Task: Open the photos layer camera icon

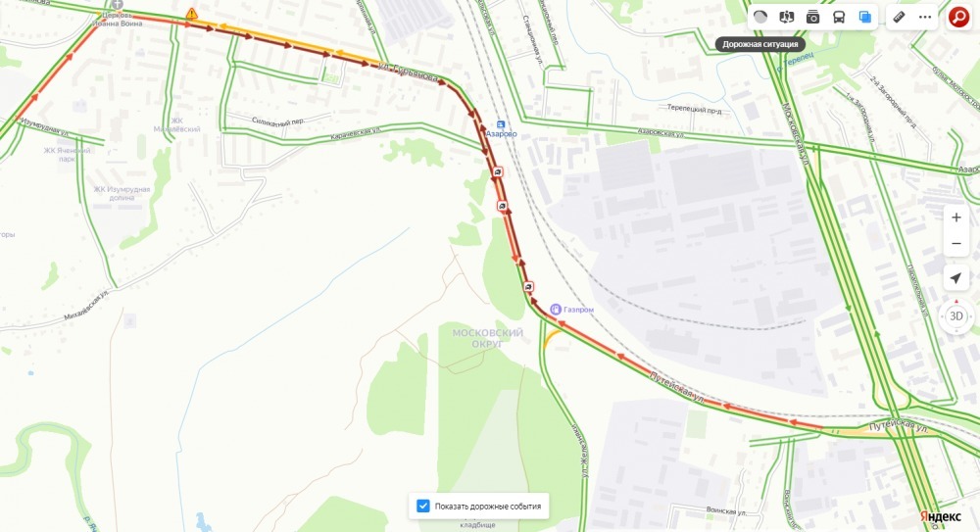Action: point(812,17)
